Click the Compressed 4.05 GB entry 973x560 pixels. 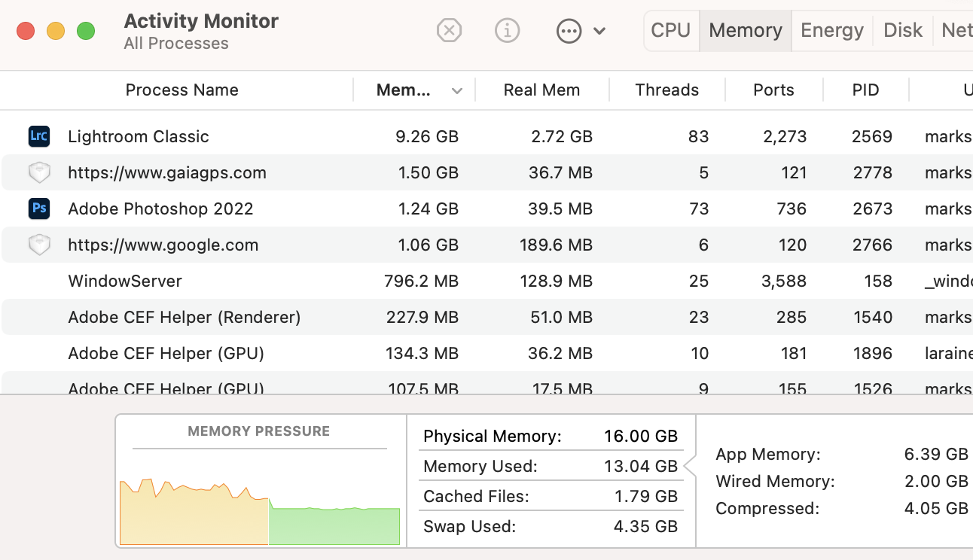point(842,508)
